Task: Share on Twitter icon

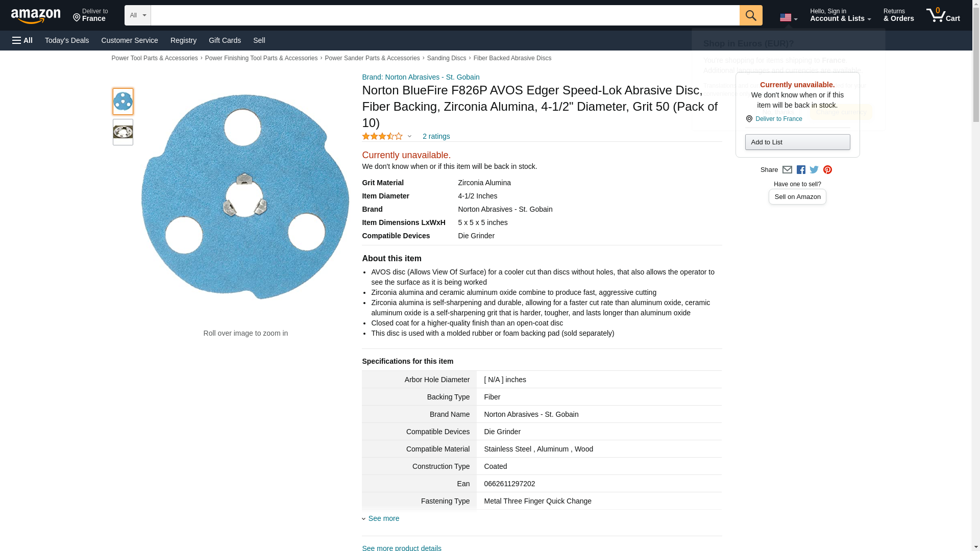Action: pos(814,170)
